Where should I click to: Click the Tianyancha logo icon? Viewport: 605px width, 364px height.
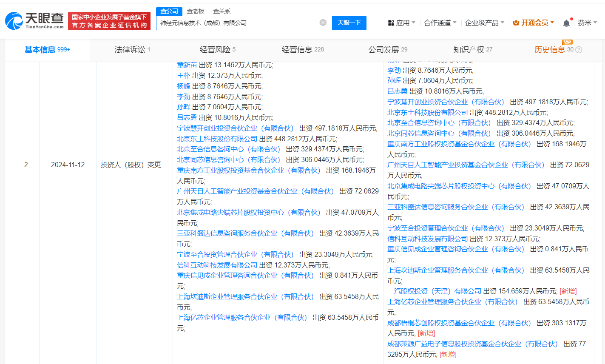coord(14,21)
